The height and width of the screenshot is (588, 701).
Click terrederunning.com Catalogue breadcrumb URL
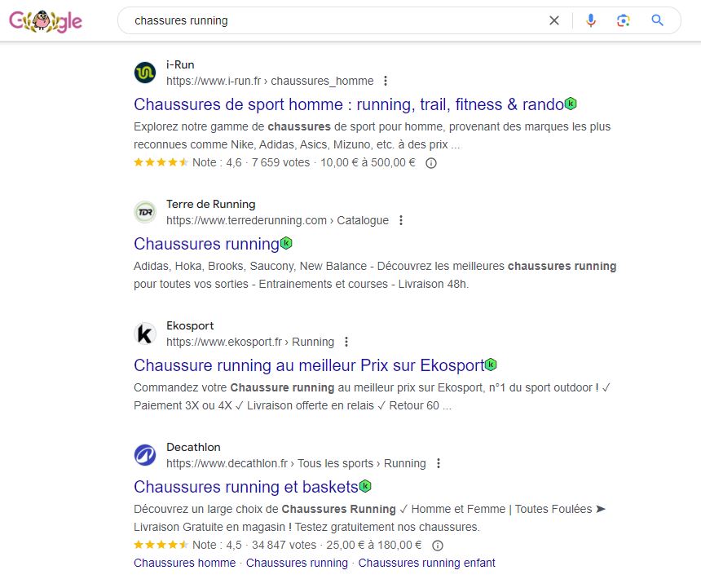coord(277,220)
